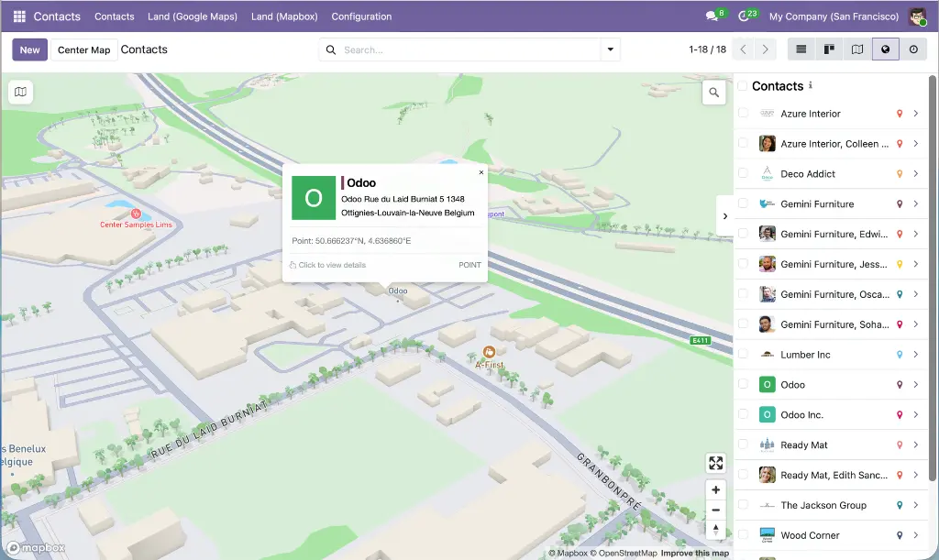939x560 pixels.
Task: Check the Gemini Furniture checkbox
Action: point(743,203)
